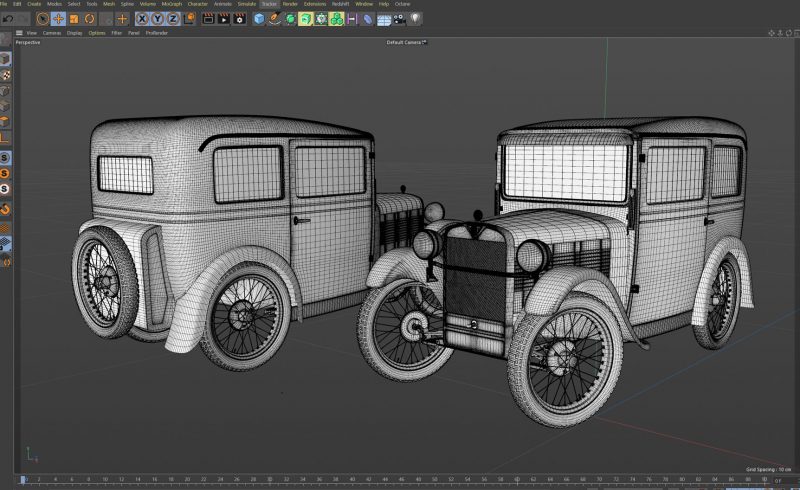Open the viewport ProRender menu
The width and height of the screenshot is (800, 490).
157,33
